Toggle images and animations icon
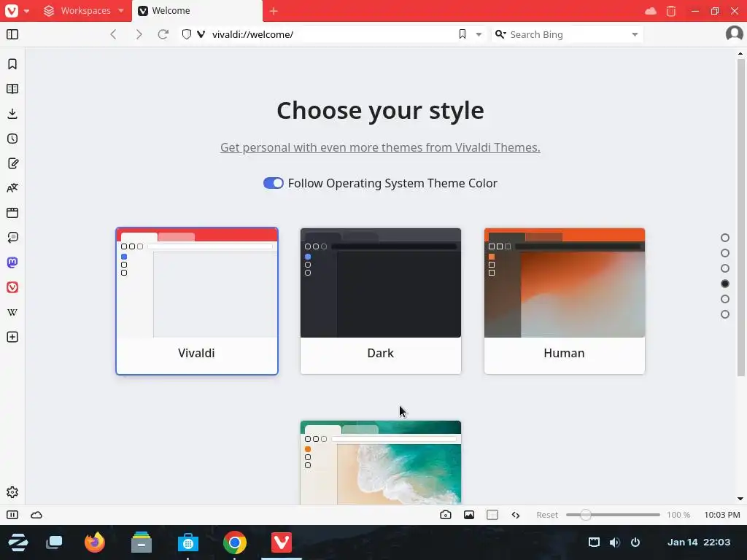747x560 pixels. click(469, 515)
